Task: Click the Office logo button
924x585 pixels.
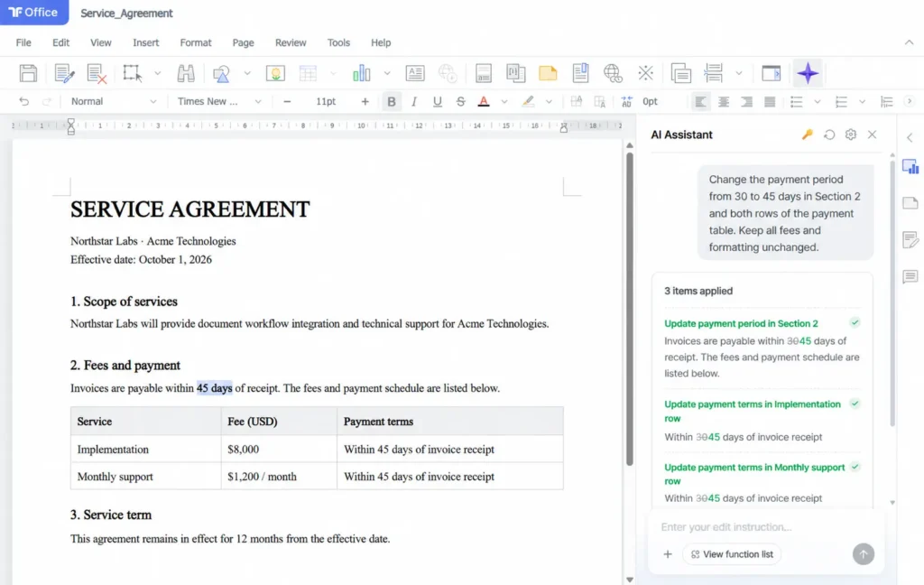Action: (33, 13)
